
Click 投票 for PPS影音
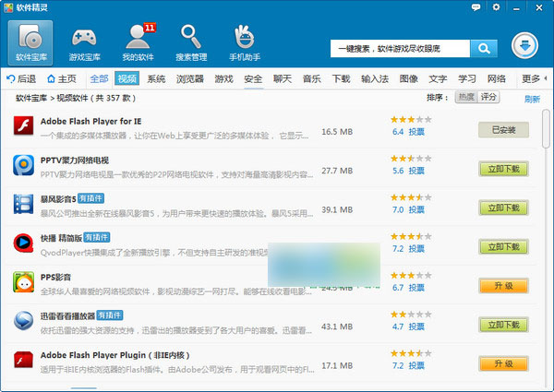pyautogui.click(x=416, y=288)
